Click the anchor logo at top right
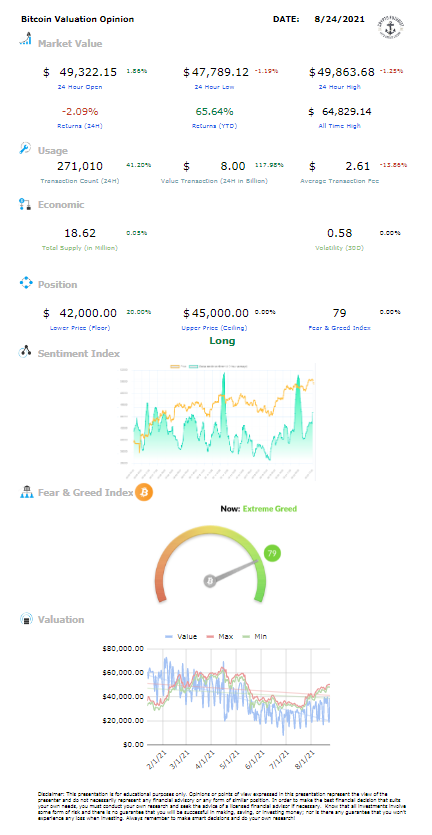The height and width of the screenshot is (835, 432). tap(390, 26)
